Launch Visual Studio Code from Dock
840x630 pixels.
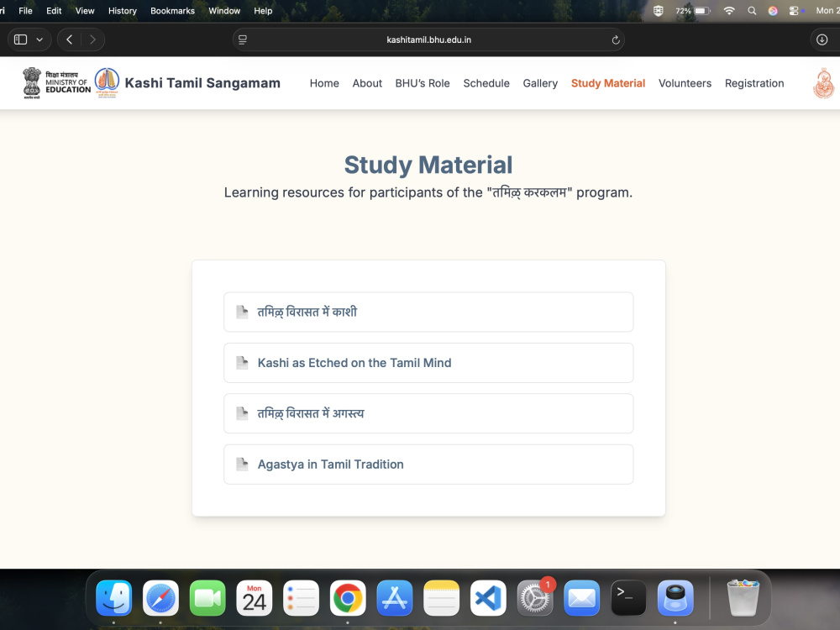coord(488,598)
